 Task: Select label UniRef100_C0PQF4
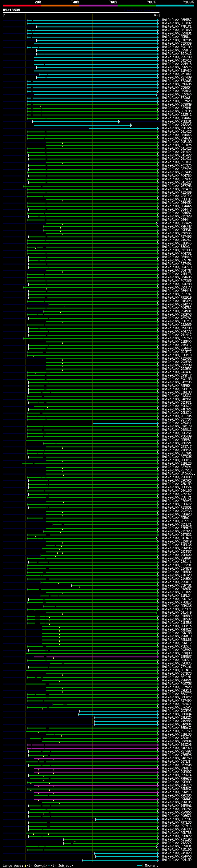[176, 768]
